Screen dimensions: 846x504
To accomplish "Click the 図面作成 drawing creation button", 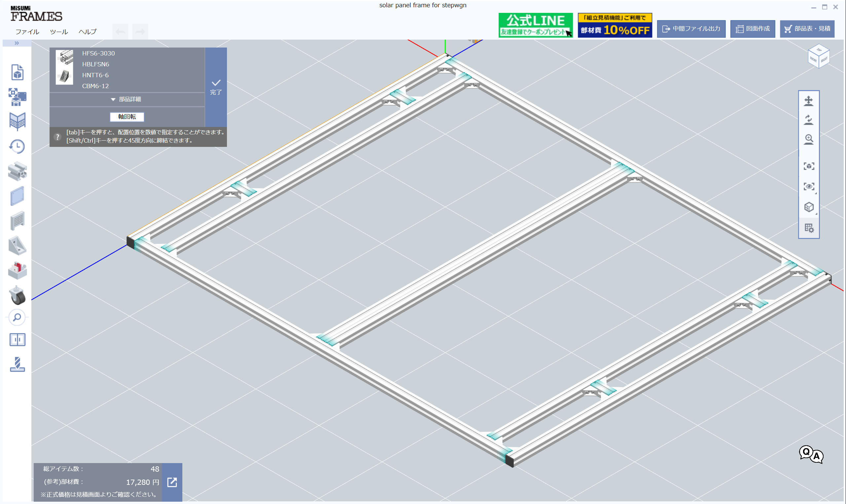I will click(752, 29).
